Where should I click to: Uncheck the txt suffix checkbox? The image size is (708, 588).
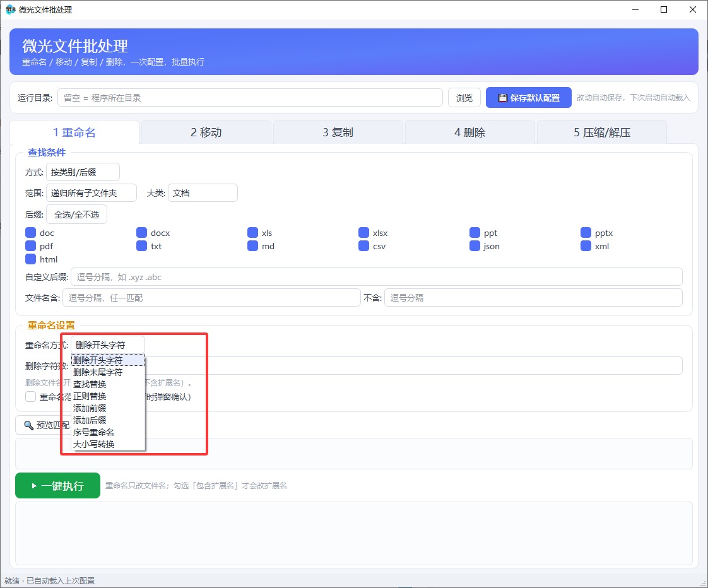(x=142, y=245)
